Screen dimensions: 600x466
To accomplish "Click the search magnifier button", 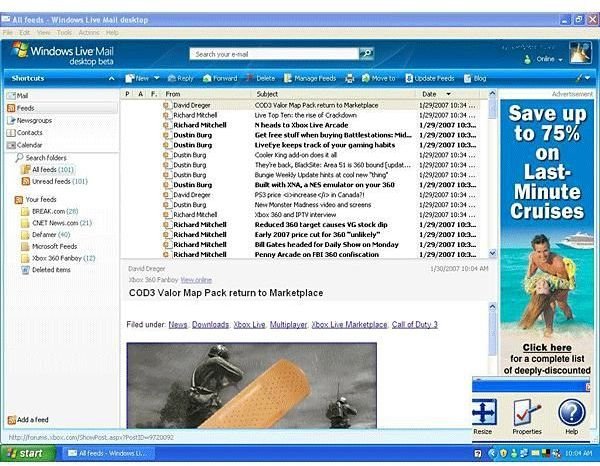I will pyautogui.click(x=366, y=54).
